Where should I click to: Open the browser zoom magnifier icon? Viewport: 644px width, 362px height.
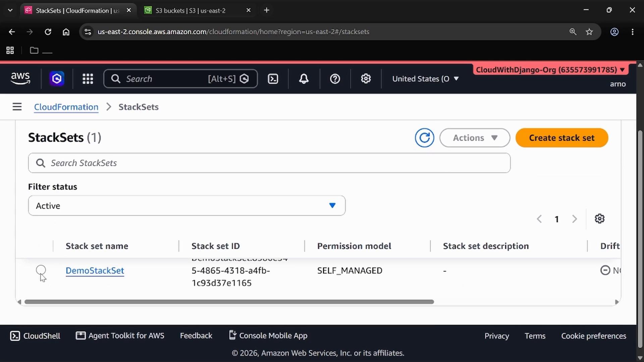coord(573,32)
